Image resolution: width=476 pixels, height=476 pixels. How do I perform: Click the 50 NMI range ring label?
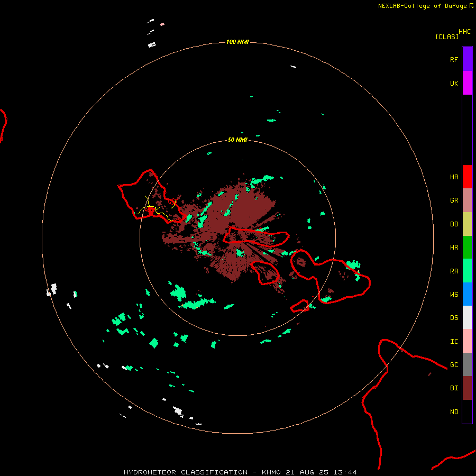click(237, 140)
